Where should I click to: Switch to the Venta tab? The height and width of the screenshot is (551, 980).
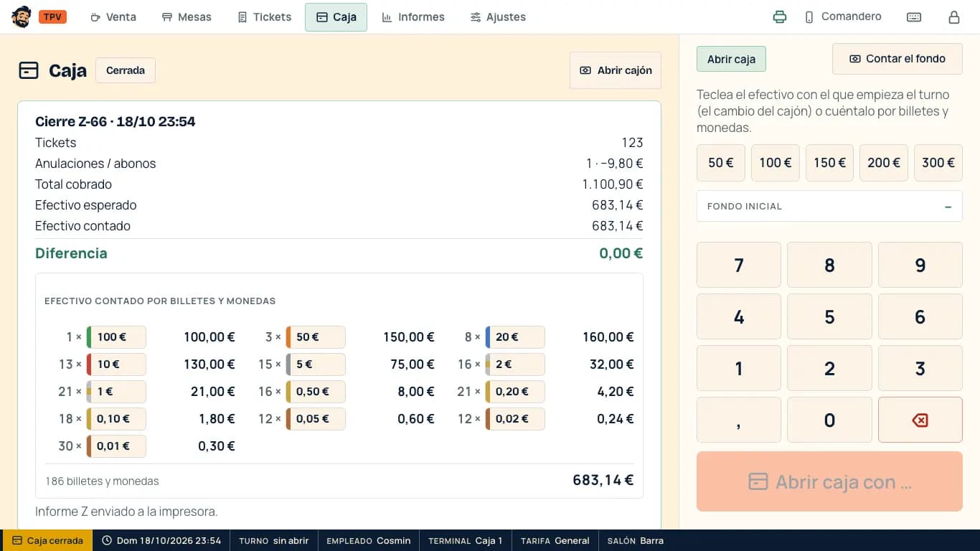tap(113, 17)
